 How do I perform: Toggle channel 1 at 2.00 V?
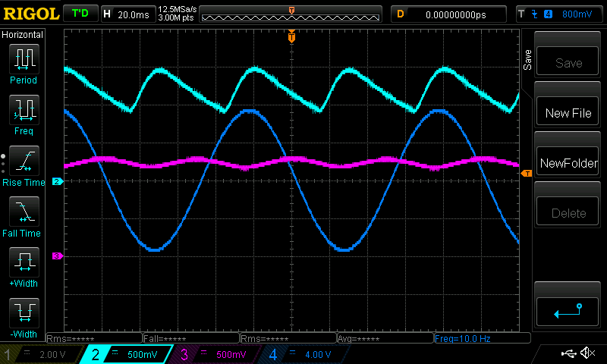[x=39, y=354]
